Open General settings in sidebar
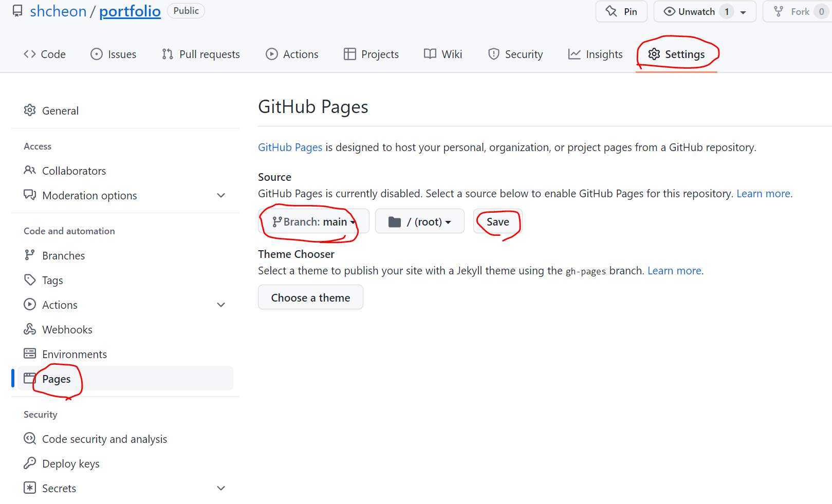This screenshot has height=504, width=832. (x=125, y=110)
